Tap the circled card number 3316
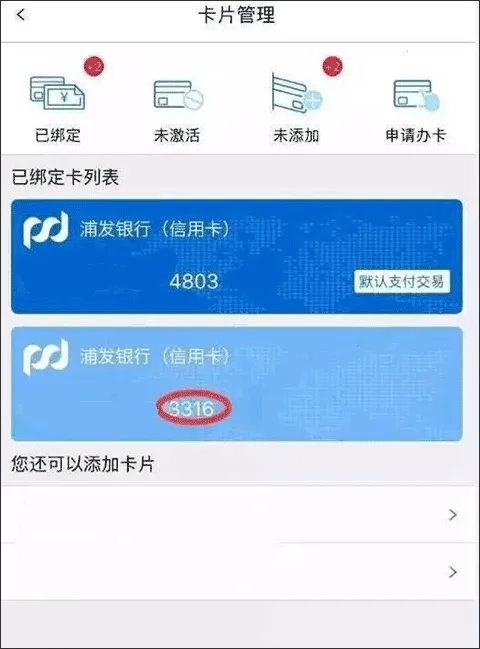Image resolution: width=480 pixels, height=649 pixels. pyautogui.click(x=193, y=409)
